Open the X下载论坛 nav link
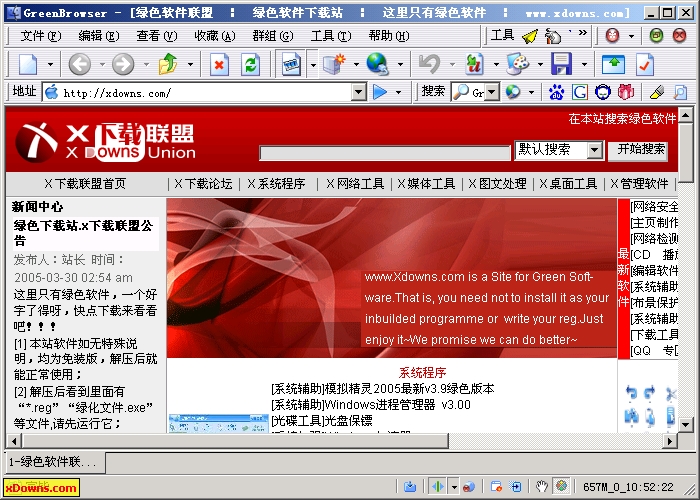This screenshot has width=700, height=500. tap(203, 183)
